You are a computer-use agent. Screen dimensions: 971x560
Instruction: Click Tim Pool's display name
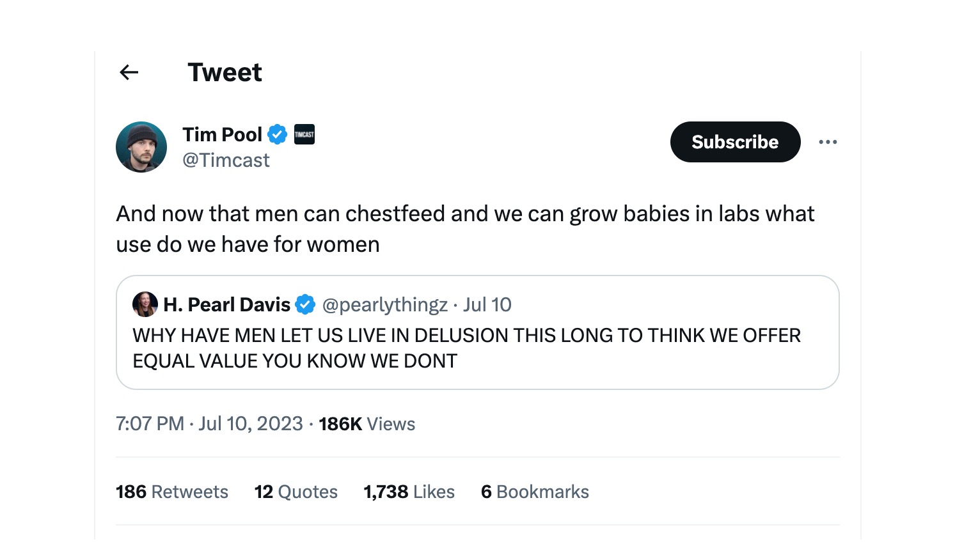pos(221,134)
